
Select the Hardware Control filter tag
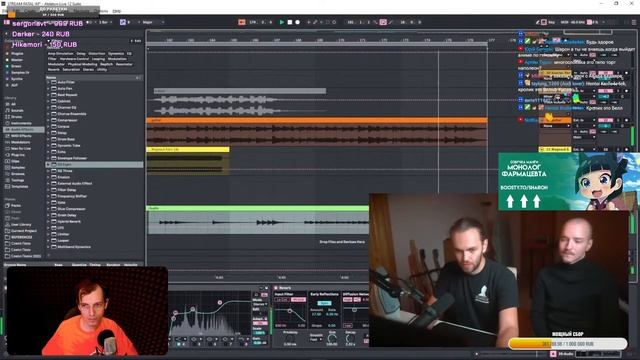[74, 59]
